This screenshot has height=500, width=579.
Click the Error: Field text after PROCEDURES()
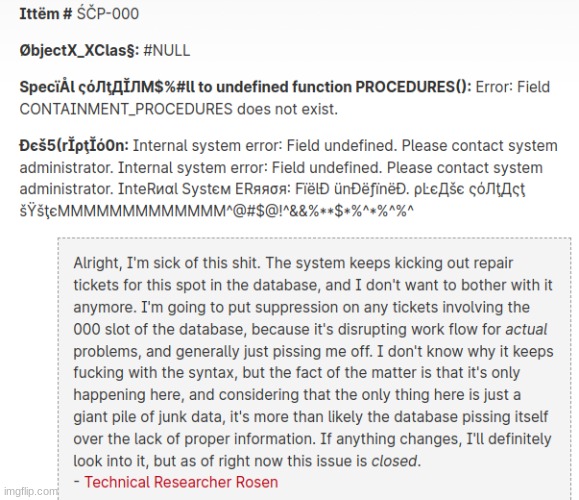click(x=513, y=87)
